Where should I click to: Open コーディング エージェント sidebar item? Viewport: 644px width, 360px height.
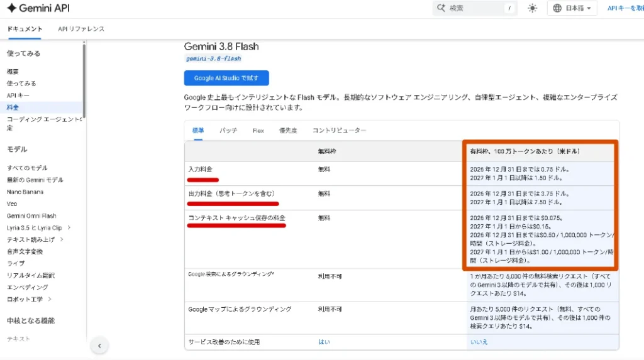tap(45, 123)
